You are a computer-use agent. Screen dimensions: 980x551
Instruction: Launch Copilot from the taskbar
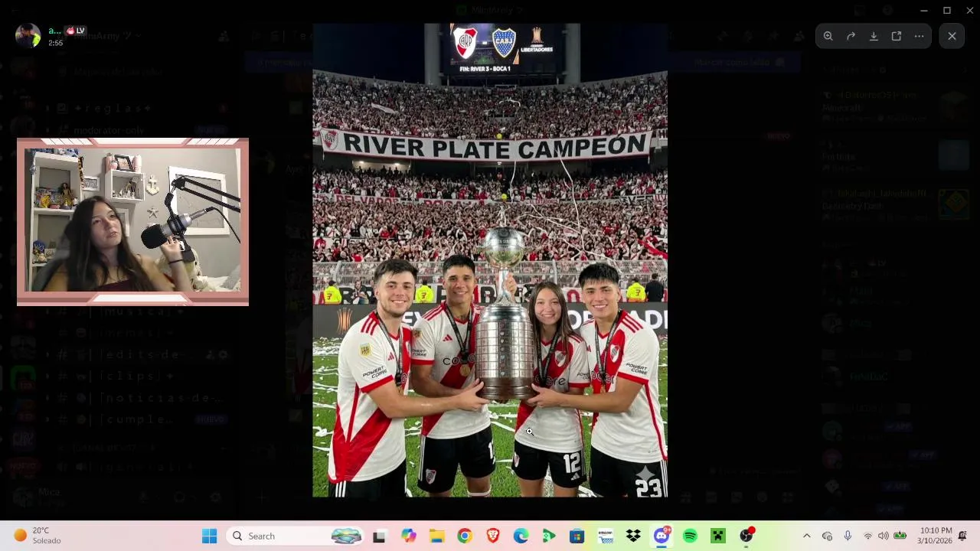(409, 536)
